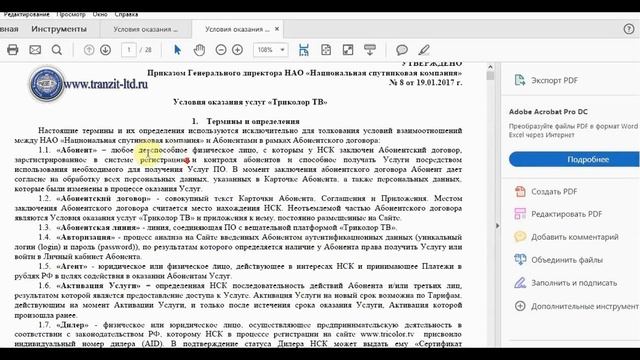Click the bold term «Абонент»
The width and height of the screenshot is (640, 360).
point(77,150)
